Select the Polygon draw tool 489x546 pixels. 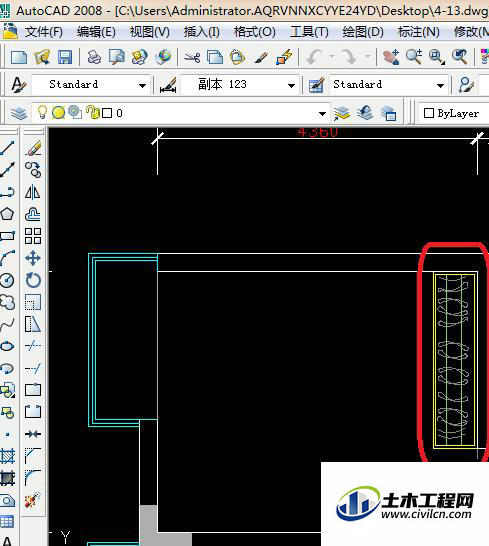coord(7,214)
